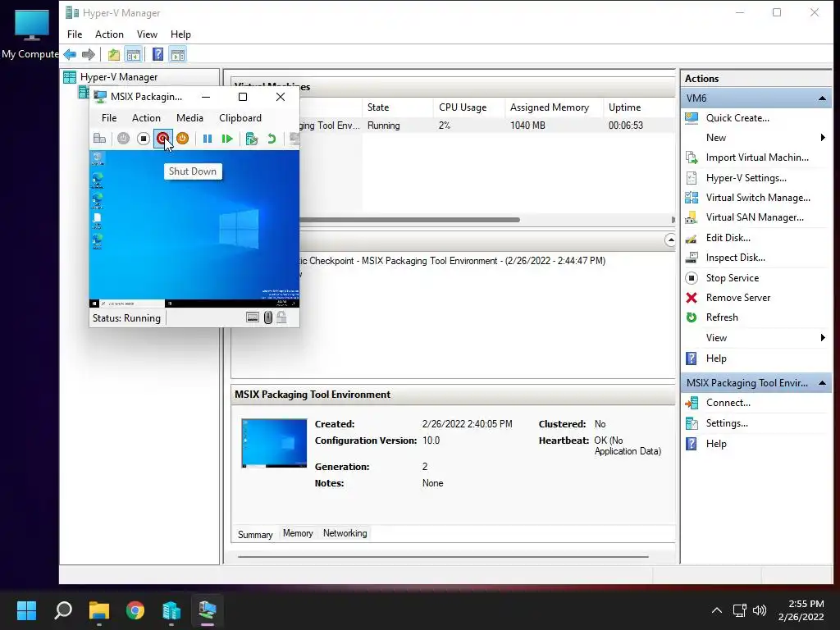This screenshot has width=840, height=630.
Task: Click the Back arrow in Hyper-V Manager toolbar
Action: 70,54
